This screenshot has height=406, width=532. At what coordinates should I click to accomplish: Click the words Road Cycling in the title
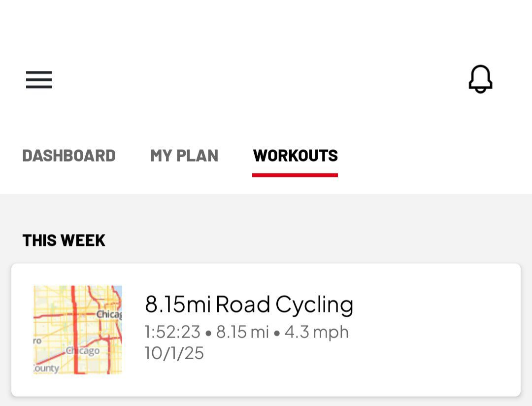284,304
